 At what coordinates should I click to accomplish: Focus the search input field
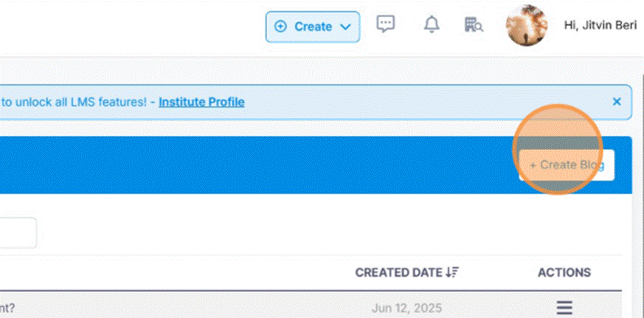point(16,233)
